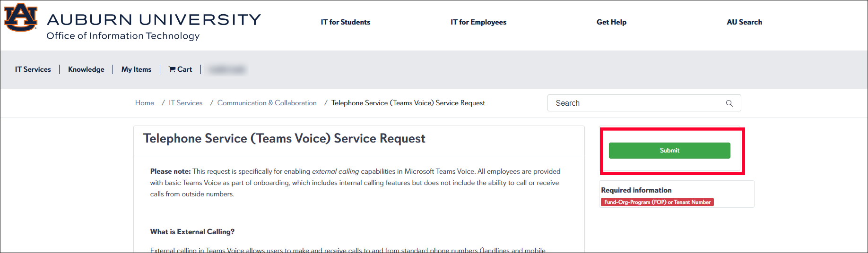Open AU Search in the top navigation

(x=744, y=22)
